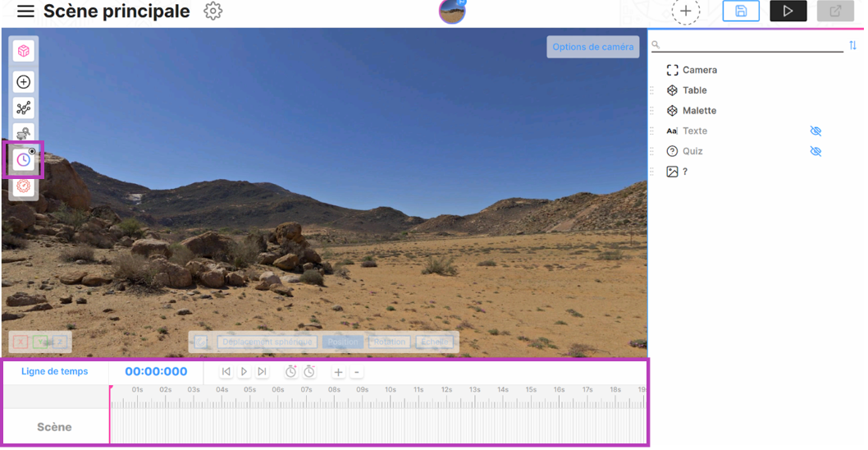Open scene settings gear
Image resolution: width=868 pixels, height=450 pixels.
(212, 11)
